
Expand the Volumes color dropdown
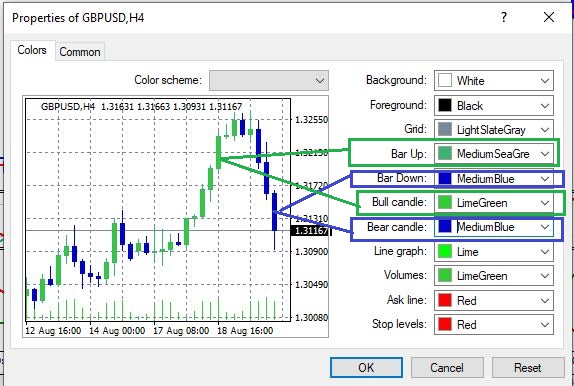click(x=494, y=276)
